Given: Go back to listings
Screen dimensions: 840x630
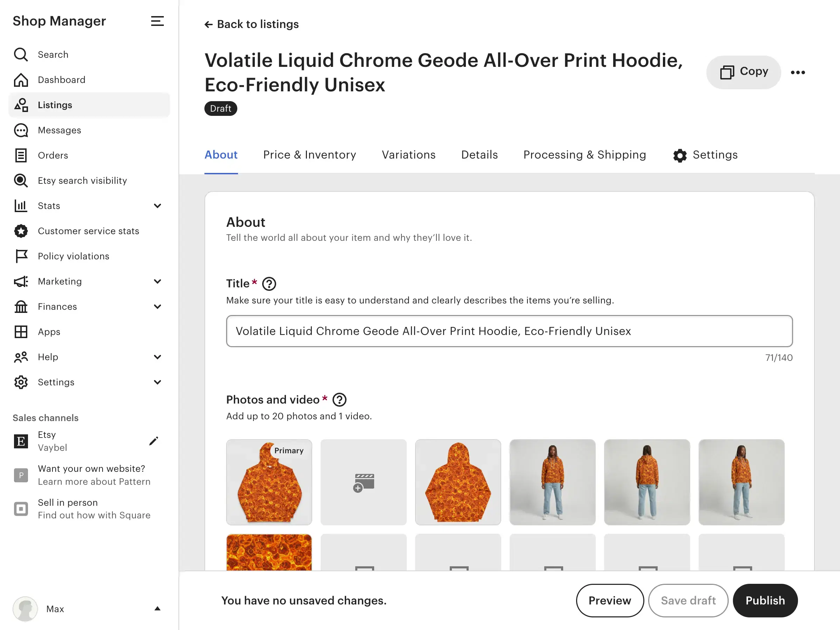Looking at the screenshot, I should pos(251,24).
